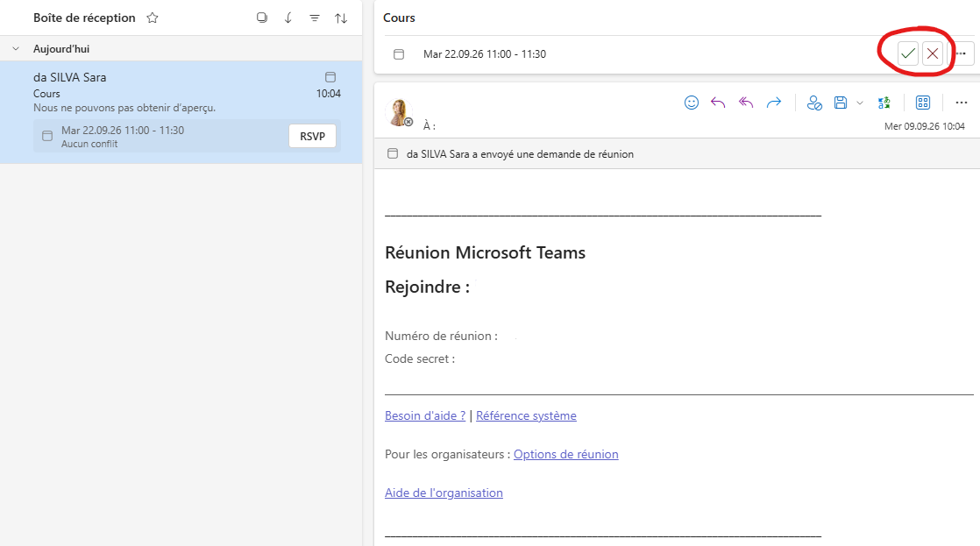Click the received date Mer 09.09.26 10:04
The width and height of the screenshot is (980, 546).
point(925,126)
